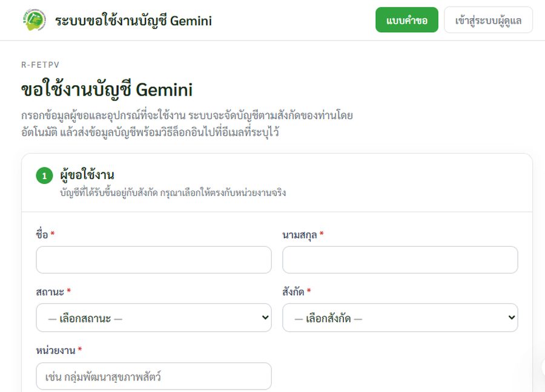Focus the นามสกุล last name field
This screenshot has height=392, width=545.
point(400,260)
